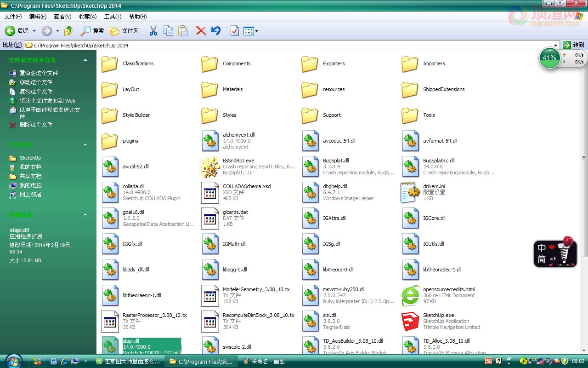
Task: Select the slapi.dll file name
Action: tap(131, 341)
